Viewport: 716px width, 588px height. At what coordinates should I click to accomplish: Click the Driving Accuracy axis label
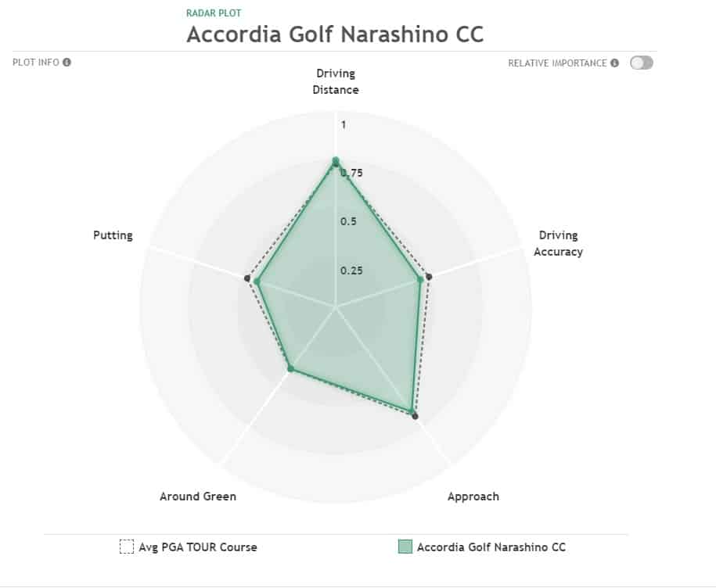(558, 244)
